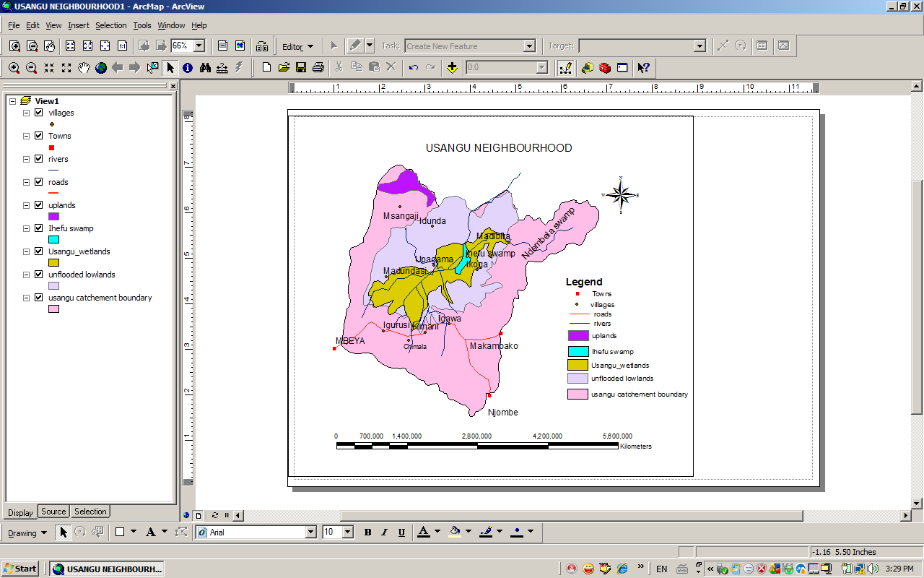Screen dimensions: 924x578
Task: Click the Full Extent globe icon
Action: (x=101, y=68)
